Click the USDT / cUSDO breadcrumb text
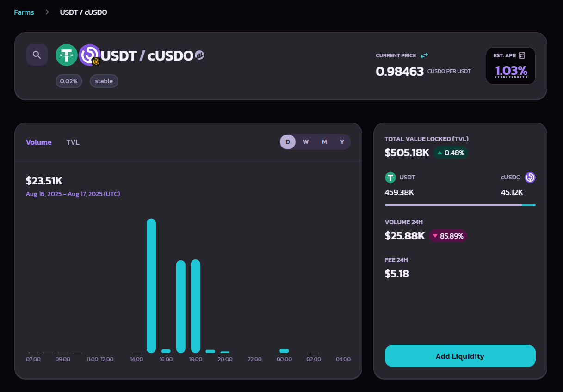The height and width of the screenshot is (392, 563). [84, 12]
